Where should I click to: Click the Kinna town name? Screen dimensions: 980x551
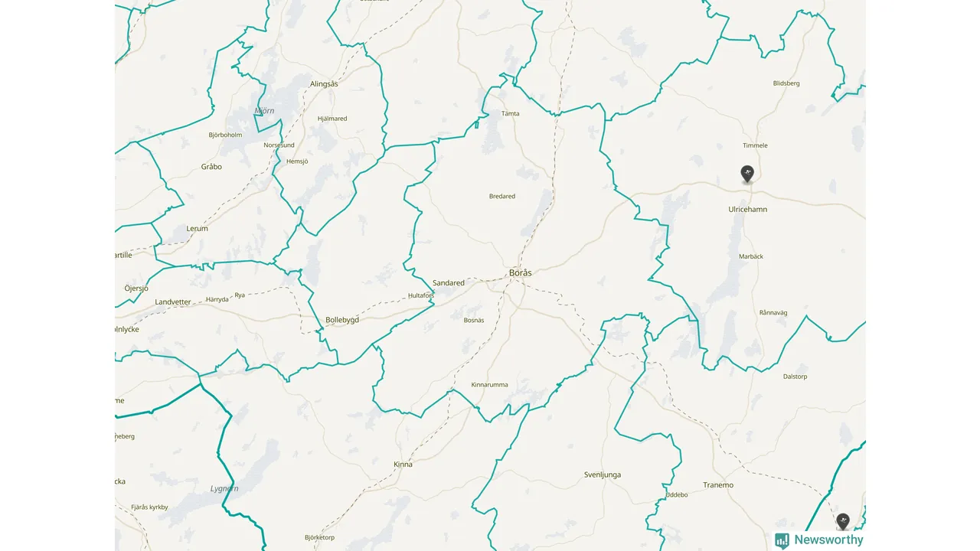[x=403, y=465]
